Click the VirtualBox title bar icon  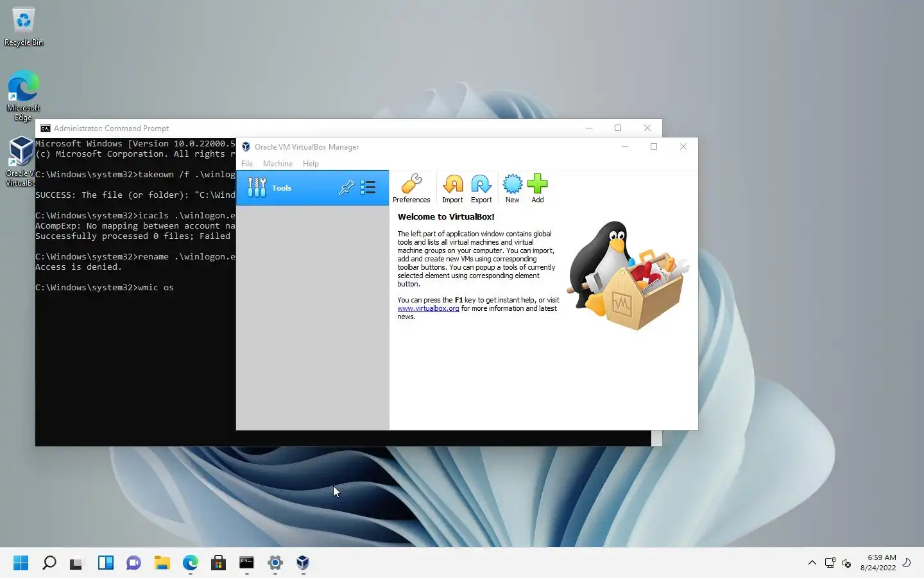pyautogui.click(x=246, y=147)
